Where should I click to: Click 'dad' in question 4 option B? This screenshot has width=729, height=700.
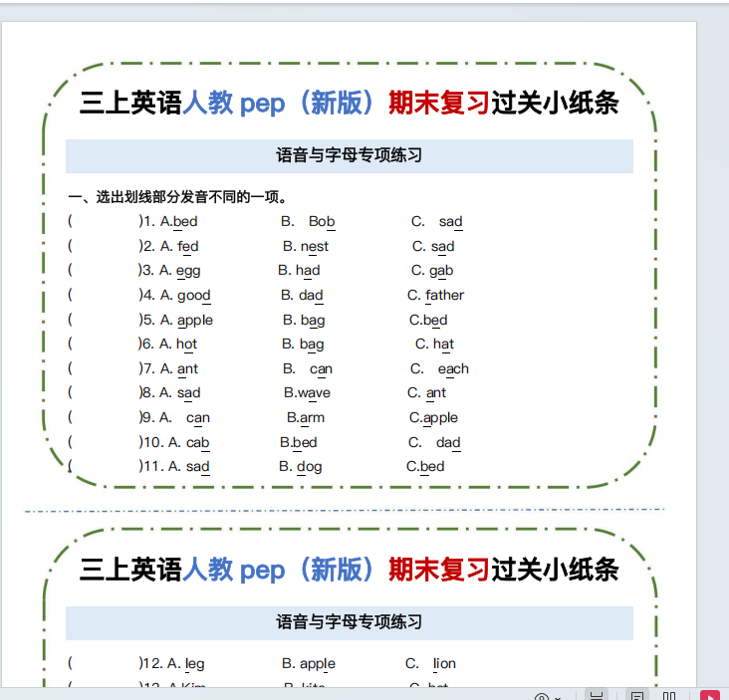coord(311,295)
